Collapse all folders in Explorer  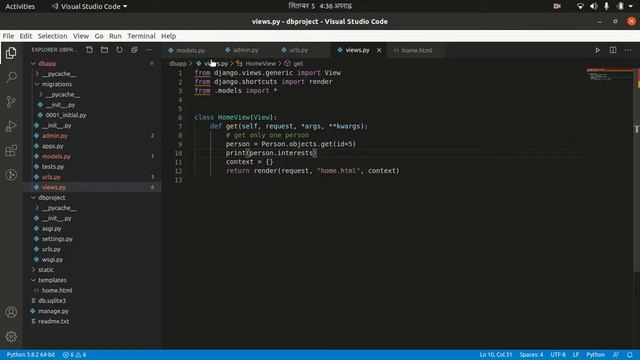tap(134, 50)
